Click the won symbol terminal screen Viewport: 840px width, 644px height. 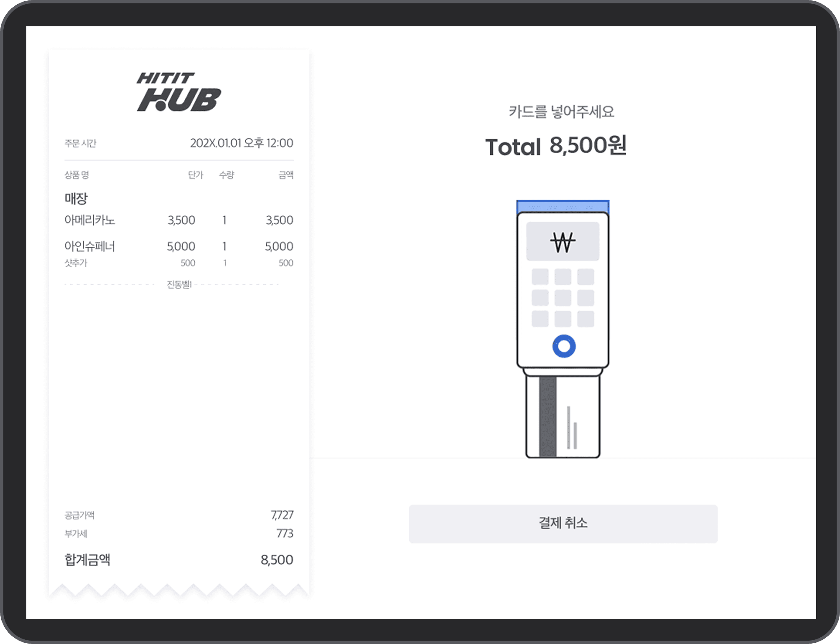563,241
